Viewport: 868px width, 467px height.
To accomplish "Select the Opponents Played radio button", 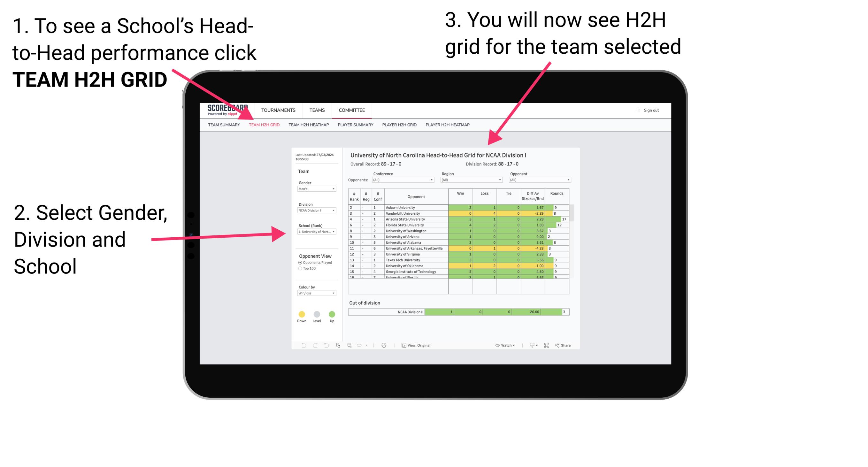I will click(297, 262).
